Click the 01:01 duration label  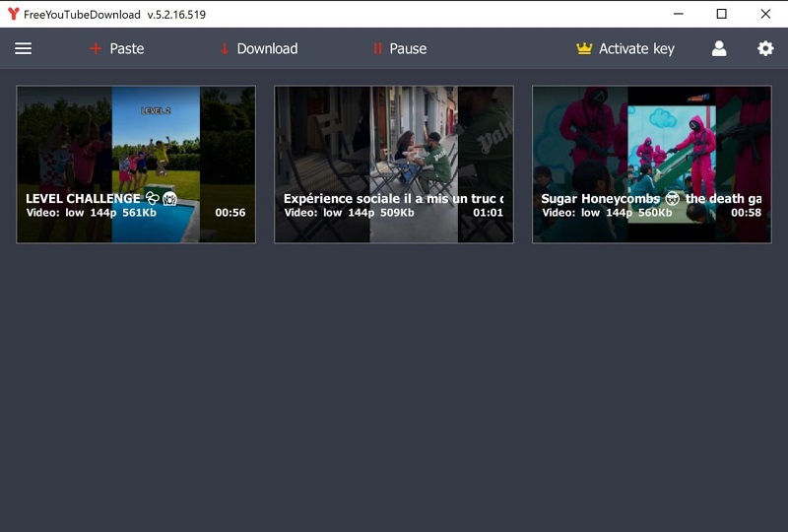tap(488, 213)
